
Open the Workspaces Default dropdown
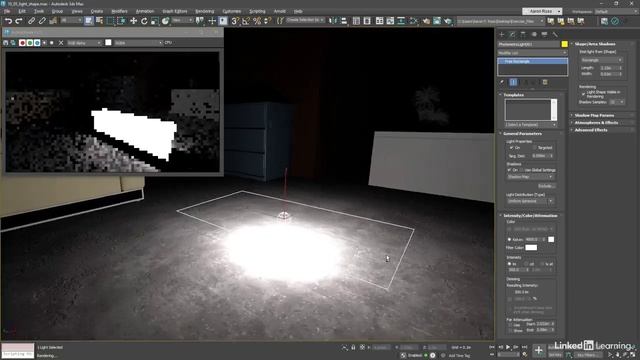tap(616, 11)
